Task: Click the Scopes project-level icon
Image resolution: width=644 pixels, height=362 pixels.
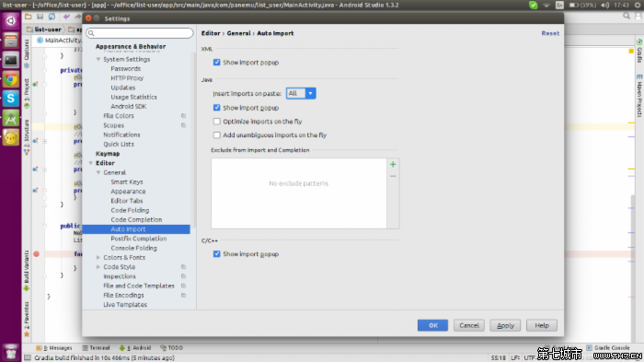Action: (x=183, y=125)
